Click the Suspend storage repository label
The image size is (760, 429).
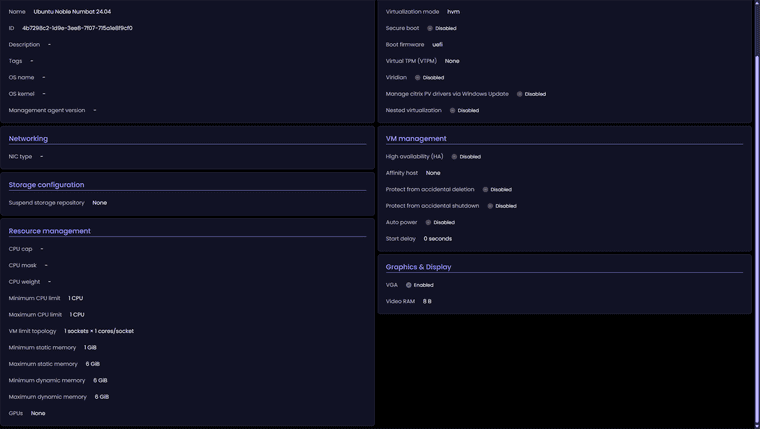pos(47,203)
